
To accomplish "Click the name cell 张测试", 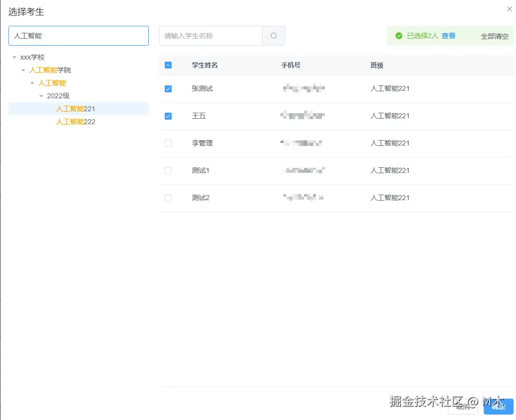I will point(202,88).
